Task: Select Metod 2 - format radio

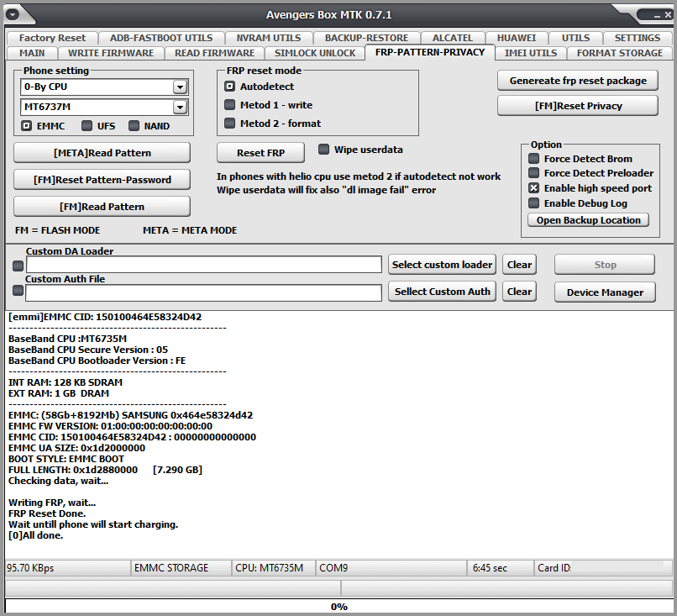Action: tap(229, 123)
